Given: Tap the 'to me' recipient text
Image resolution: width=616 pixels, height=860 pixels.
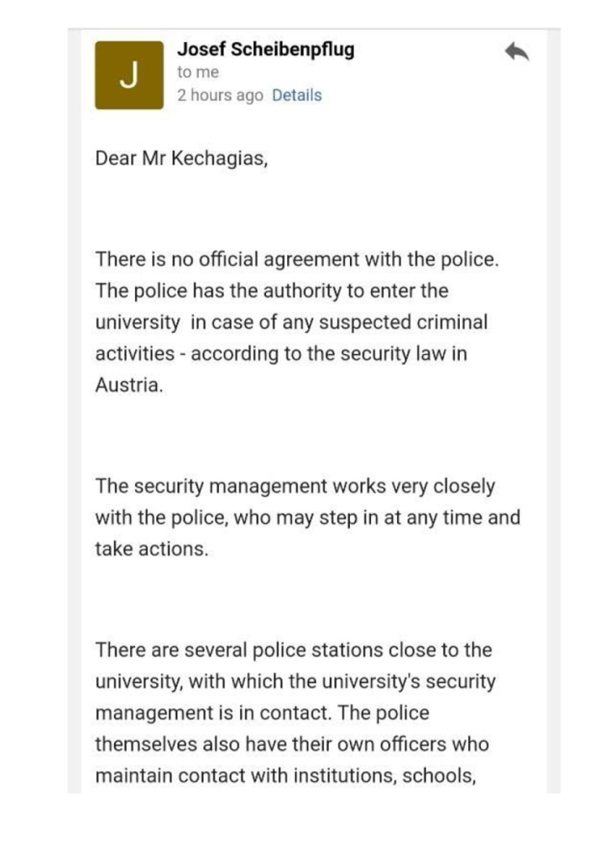Looking at the screenshot, I should 197,73.
